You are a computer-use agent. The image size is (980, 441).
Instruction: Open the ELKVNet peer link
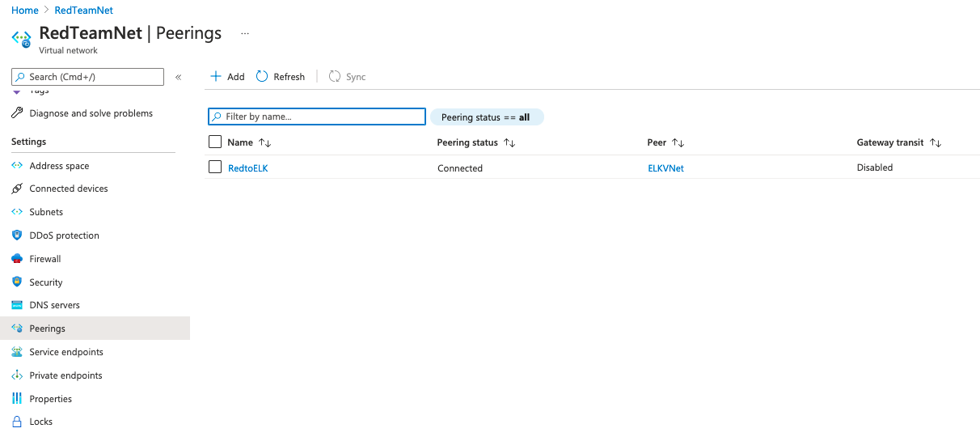(x=665, y=168)
